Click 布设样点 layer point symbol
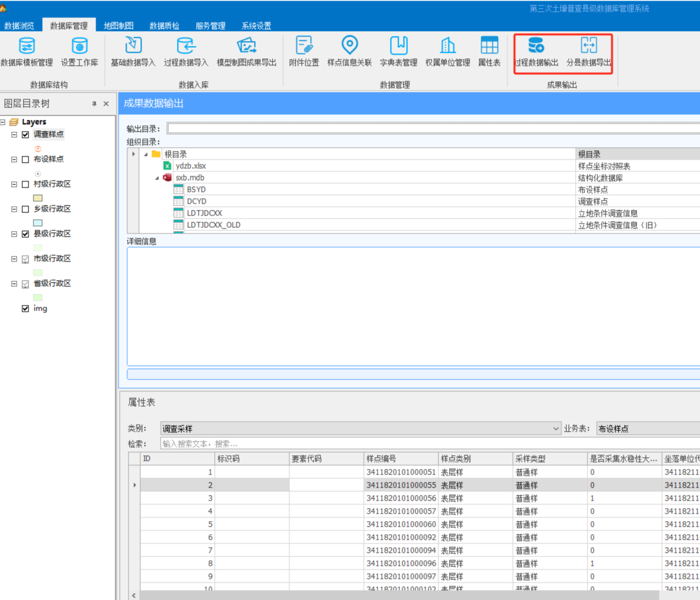Viewport: 700px width, 600px height. (x=38, y=174)
